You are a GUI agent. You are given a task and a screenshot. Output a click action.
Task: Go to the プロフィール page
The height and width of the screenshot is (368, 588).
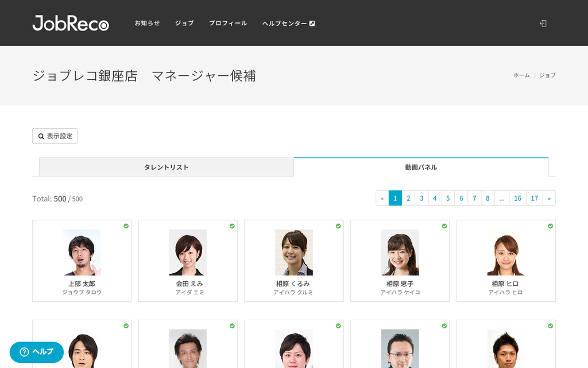point(228,23)
